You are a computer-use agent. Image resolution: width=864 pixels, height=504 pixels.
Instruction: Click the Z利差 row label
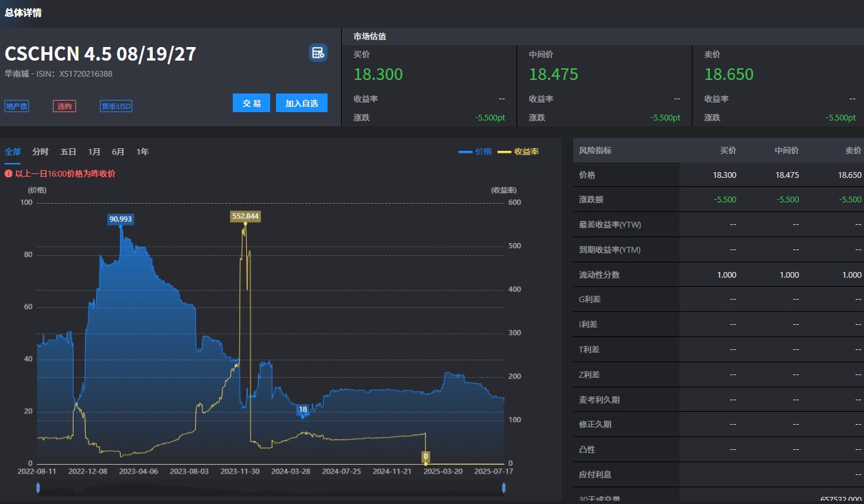(x=589, y=374)
